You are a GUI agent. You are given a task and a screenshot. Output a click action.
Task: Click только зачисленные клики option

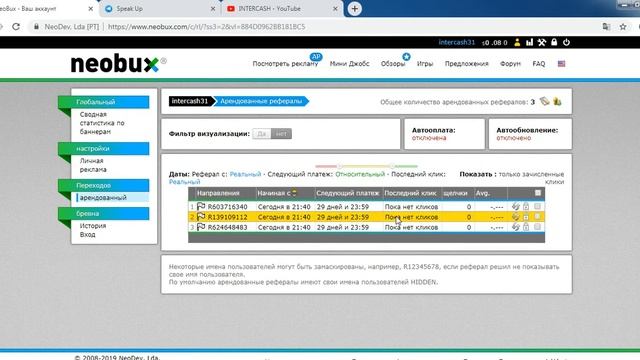[531, 178]
